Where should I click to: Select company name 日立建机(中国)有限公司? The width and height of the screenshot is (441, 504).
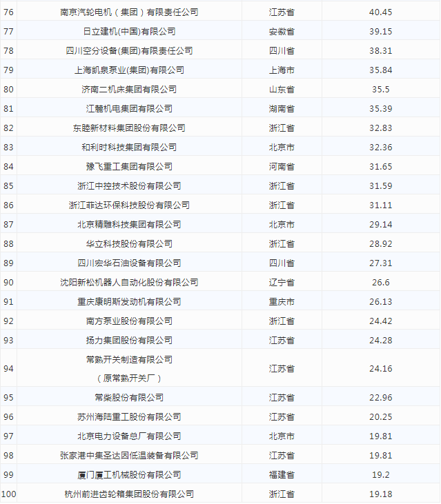point(129,32)
